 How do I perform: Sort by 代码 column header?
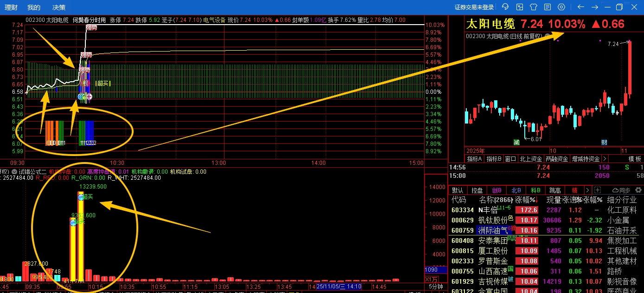click(458, 200)
